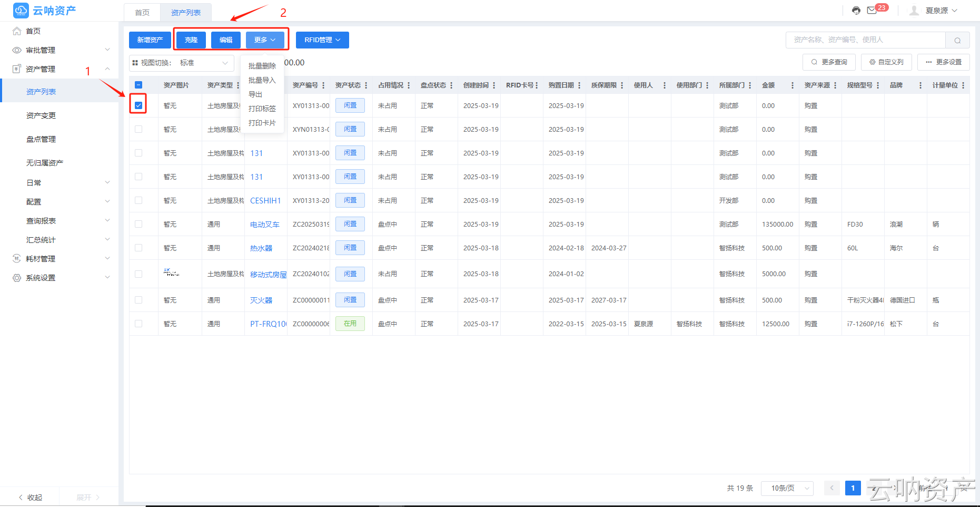Choose 打印标签 from the dropdown menu
Image resolution: width=980 pixels, height=507 pixels.
click(262, 109)
